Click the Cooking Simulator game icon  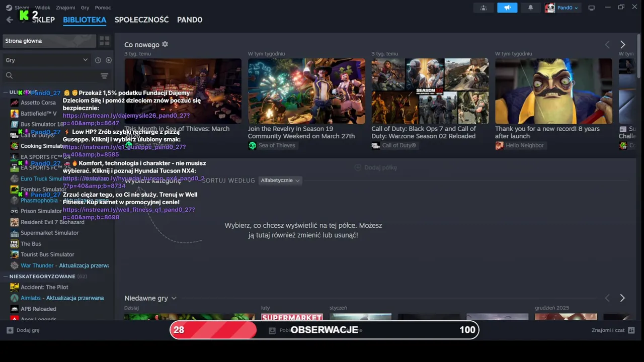[15, 146]
